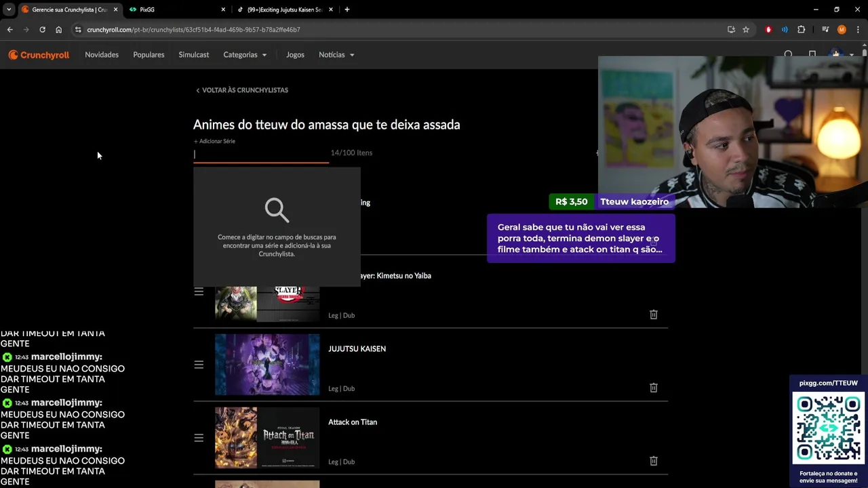Expand the Notícias dropdown
The width and height of the screenshot is (868, 488).
pyautogui.click(x=336, y=55)
